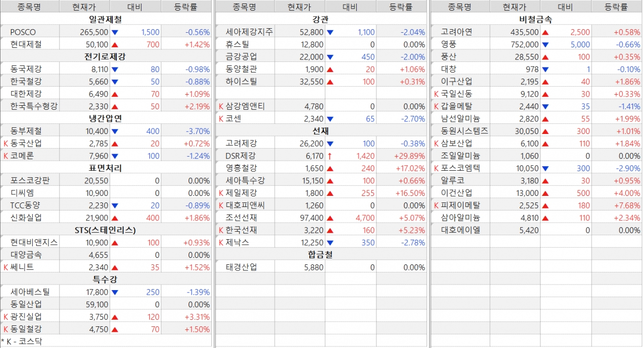Select 현대제철's change rate +1.42%
The image size is (644, 348).
click(197, 44)
